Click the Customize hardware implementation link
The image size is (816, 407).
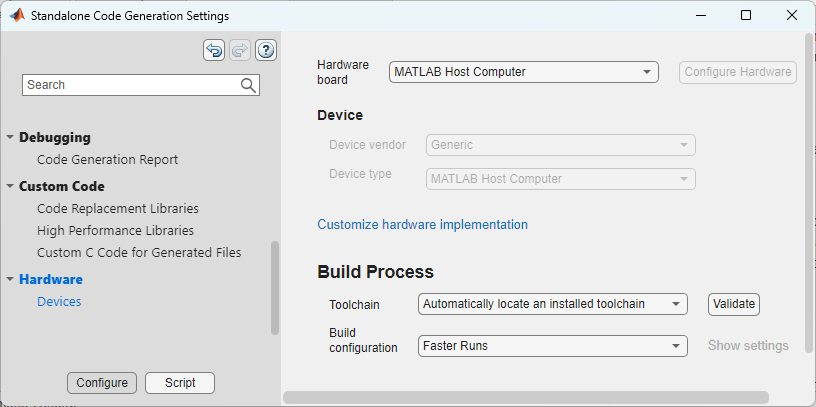point(422,225)
